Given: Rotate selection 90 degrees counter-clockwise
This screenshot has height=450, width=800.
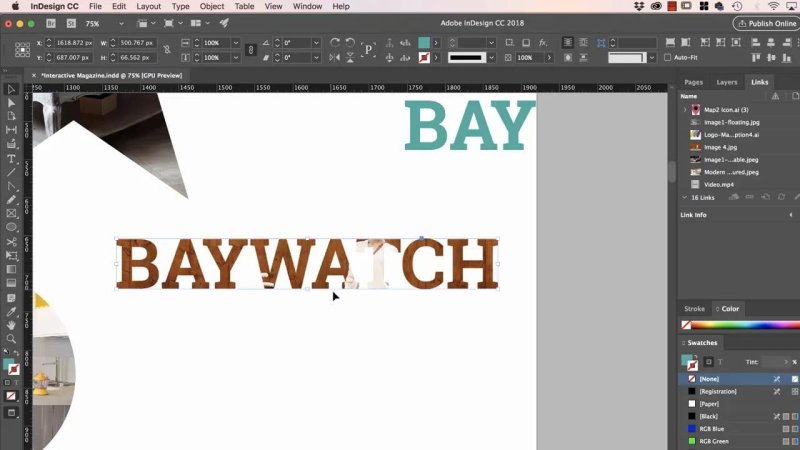Looking at the screenshot, I should 350,42.
